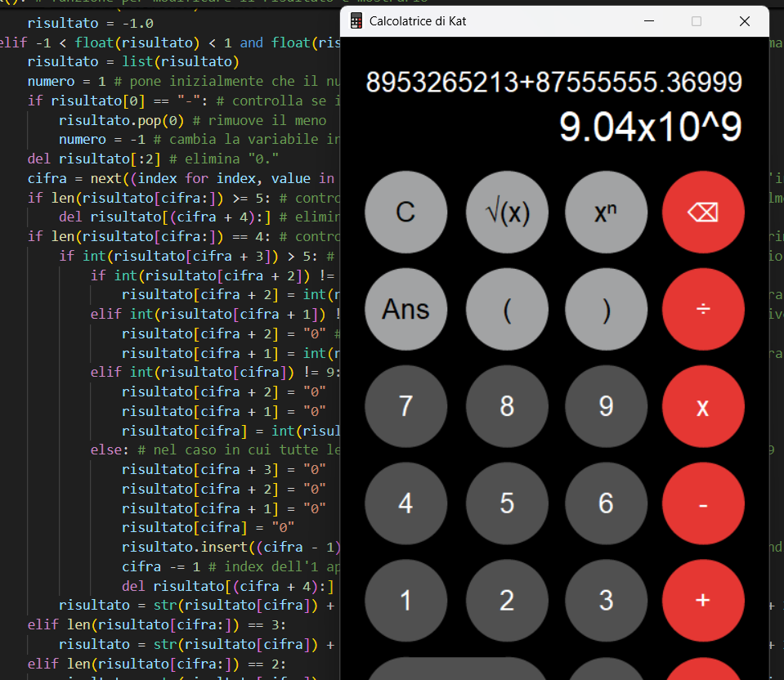The width and height of the screenshot is (784, 680).
Task: Click code line 'risultato = list(risultato)'
Action: tap(133, 61)
